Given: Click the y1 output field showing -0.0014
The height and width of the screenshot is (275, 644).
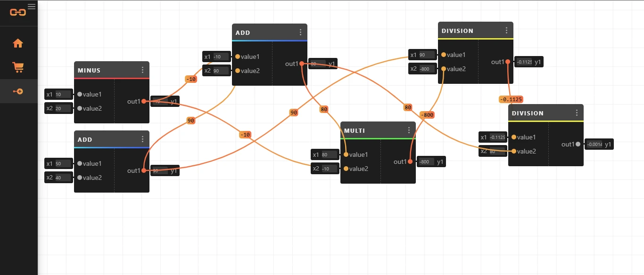Looking at the screenshot, I should point(594,144).
